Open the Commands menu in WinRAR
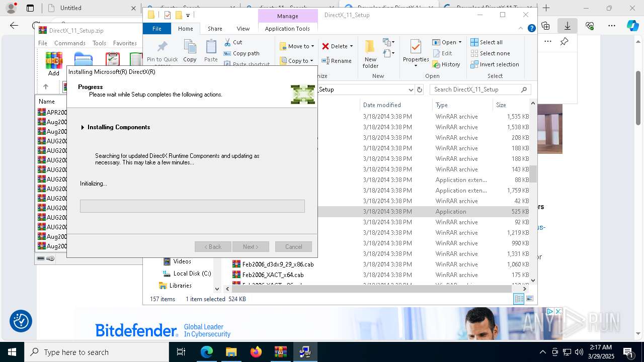The height and width of the screenshot is (362, 644). point(70,43)
